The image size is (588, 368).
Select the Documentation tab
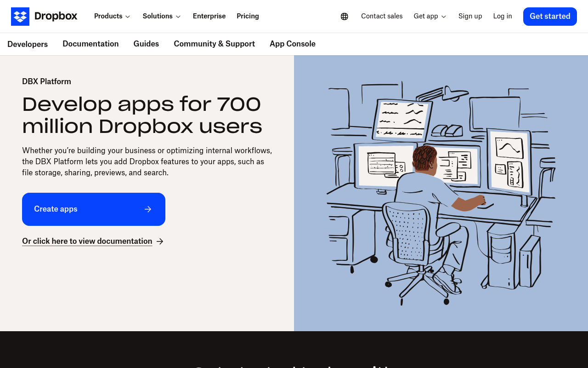click(90, 44)
